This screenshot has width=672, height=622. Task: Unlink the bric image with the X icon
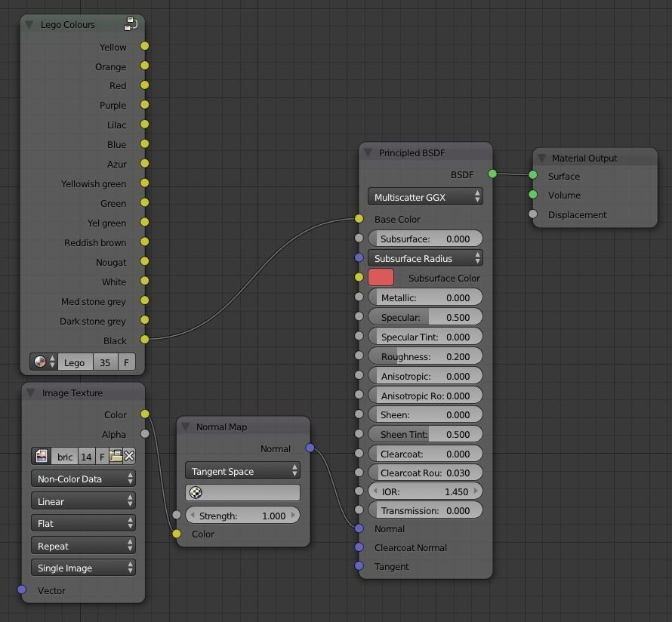point(130,457)
